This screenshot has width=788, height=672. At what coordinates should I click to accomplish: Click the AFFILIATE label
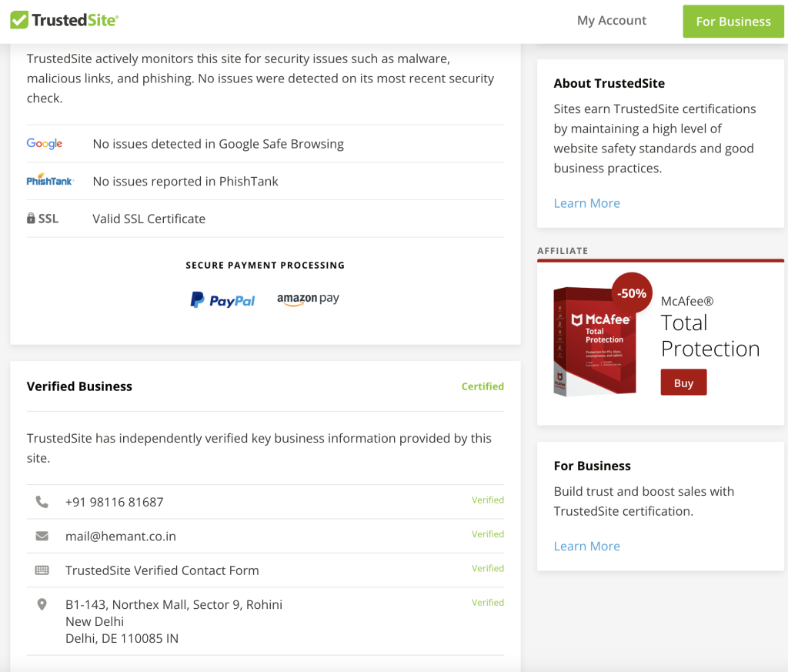tap(563, 251)
